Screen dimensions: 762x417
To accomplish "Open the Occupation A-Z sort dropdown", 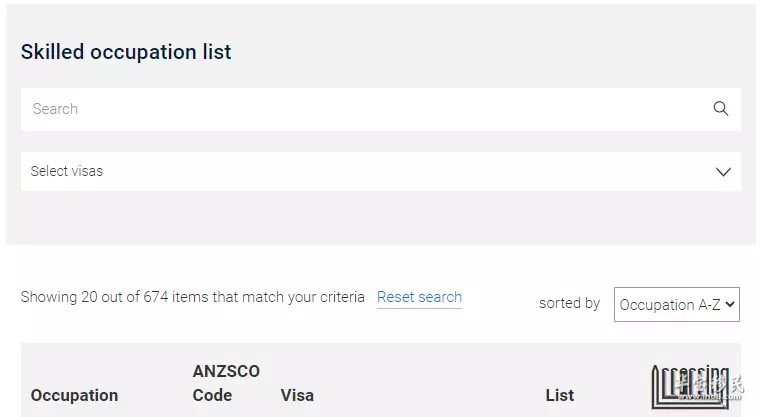I will click(x=676, y=304).
